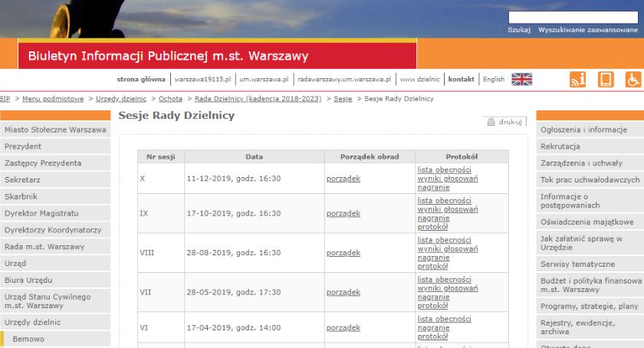Open Miasto Stołeczne Warszawa sidebar item
Viewport: 644px width, 348px height.
[x=55, y=130]
